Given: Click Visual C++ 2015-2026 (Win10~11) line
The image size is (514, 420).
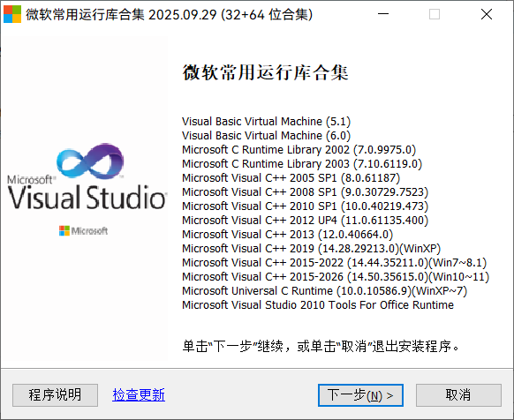Looking at the screenshot, I should [x=336, y=276].
